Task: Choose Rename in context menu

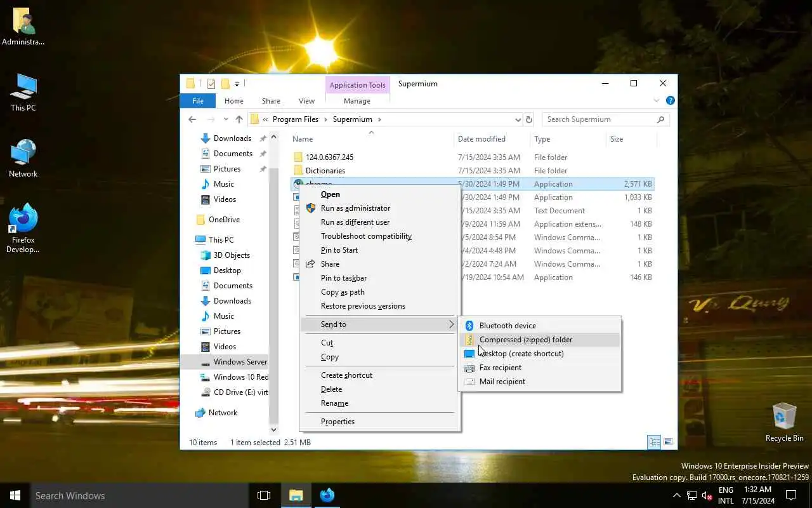Action: pyautogui.click(x=380, y=403)
